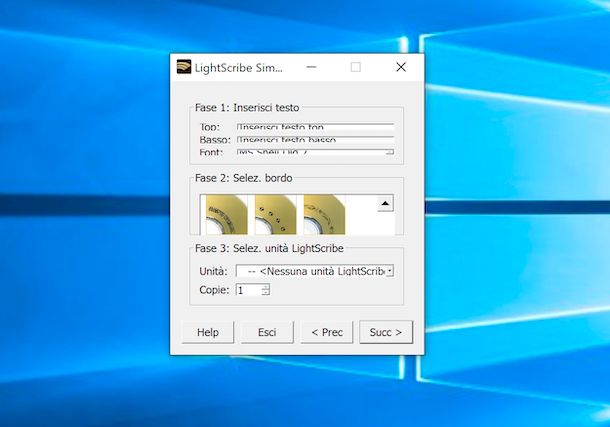The image size is (610, 427).
Task: Click the Esci button
Action: point(267,332)
